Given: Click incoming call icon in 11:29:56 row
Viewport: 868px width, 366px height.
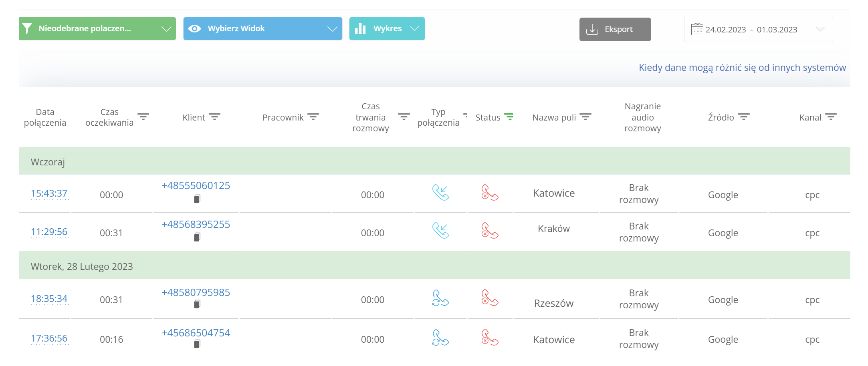Looking at the screenshot, I should [x=440, y=231].
